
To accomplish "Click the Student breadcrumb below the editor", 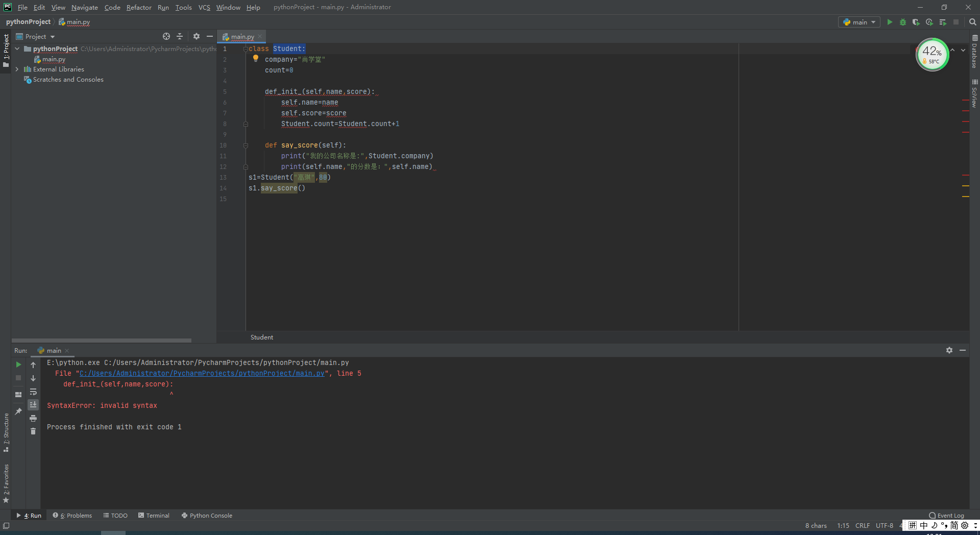I will click(262, 337).
